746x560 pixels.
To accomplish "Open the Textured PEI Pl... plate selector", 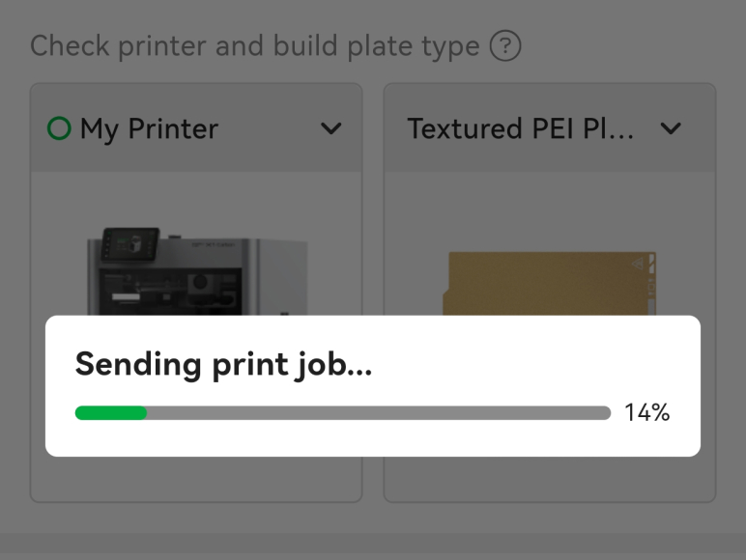I will pos(522,128).
